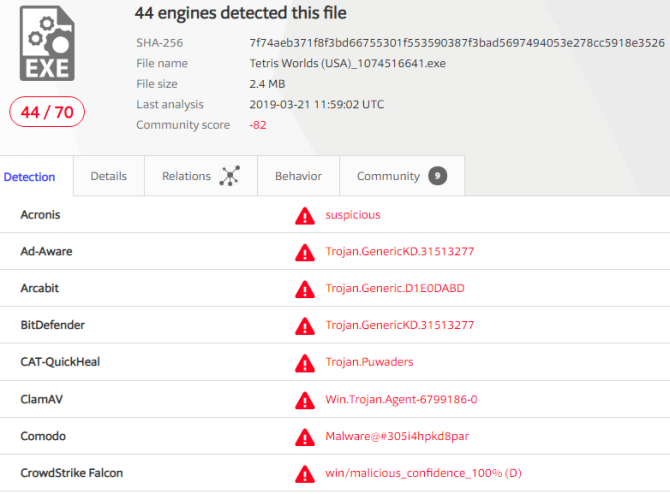Click the SHA-256 hash value
The width and height of the screenshot is (670, 494).
click(x=456, y=43)
